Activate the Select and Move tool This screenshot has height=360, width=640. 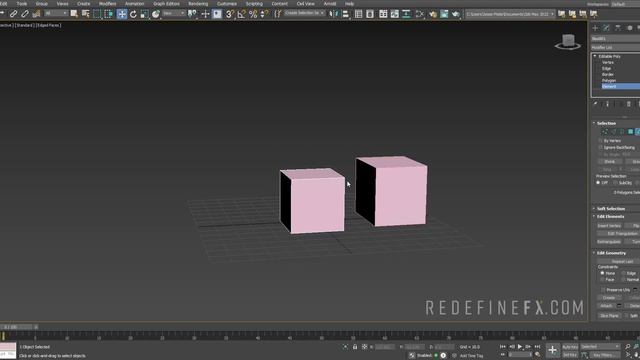click(x=122, y=14)
